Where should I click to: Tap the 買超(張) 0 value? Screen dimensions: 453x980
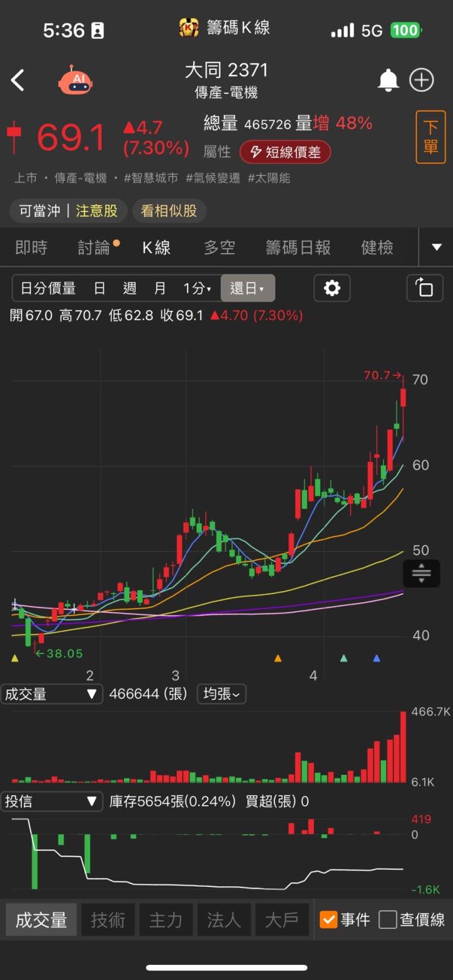(277, 801)
